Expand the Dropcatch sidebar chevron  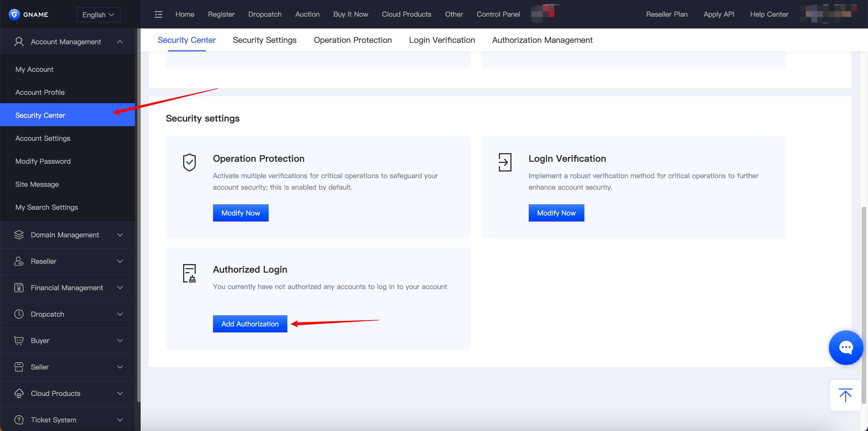pos(120,314)
